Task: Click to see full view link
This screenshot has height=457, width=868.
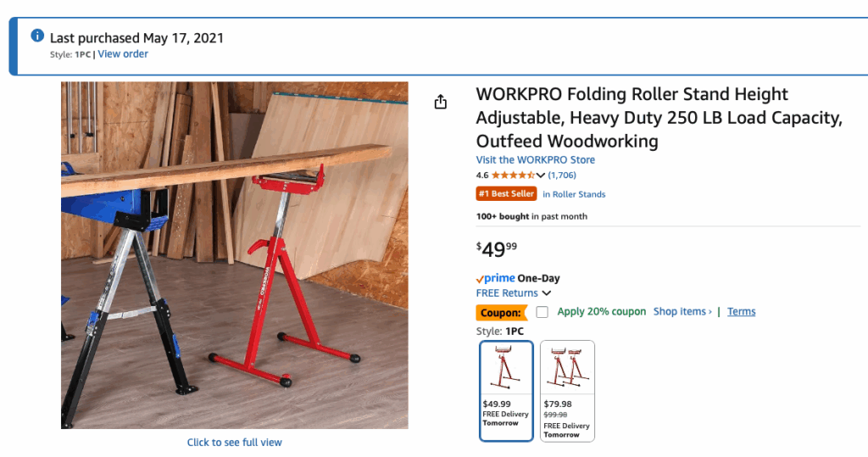Action: 235,443
